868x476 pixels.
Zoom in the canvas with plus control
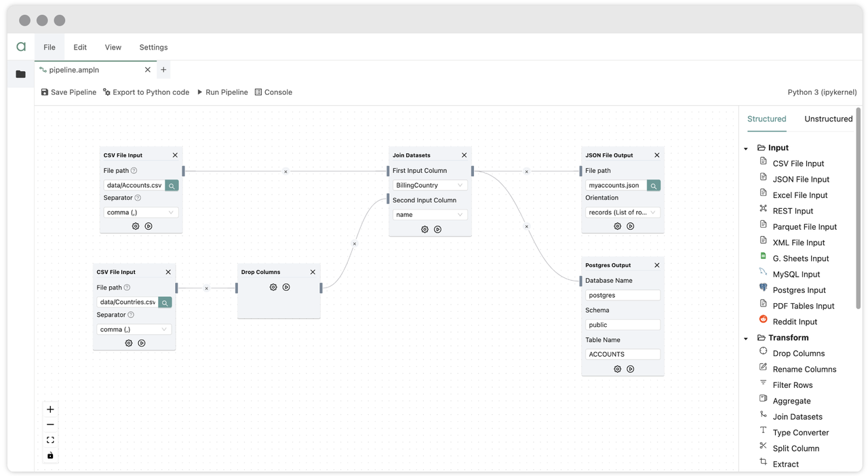pos(50,410)
